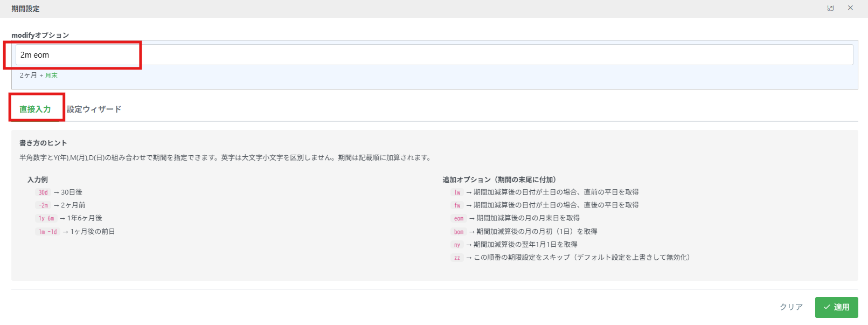Choose the bom option code

[459, 232]
